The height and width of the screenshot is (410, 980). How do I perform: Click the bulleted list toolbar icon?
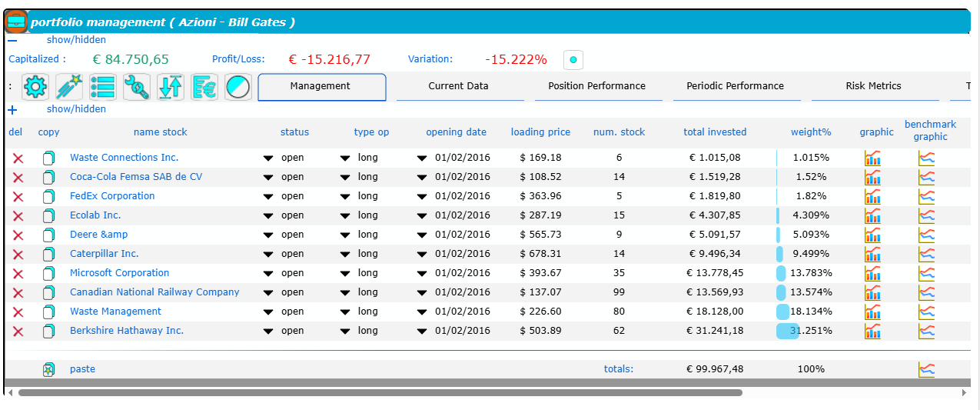coord(103,87)
